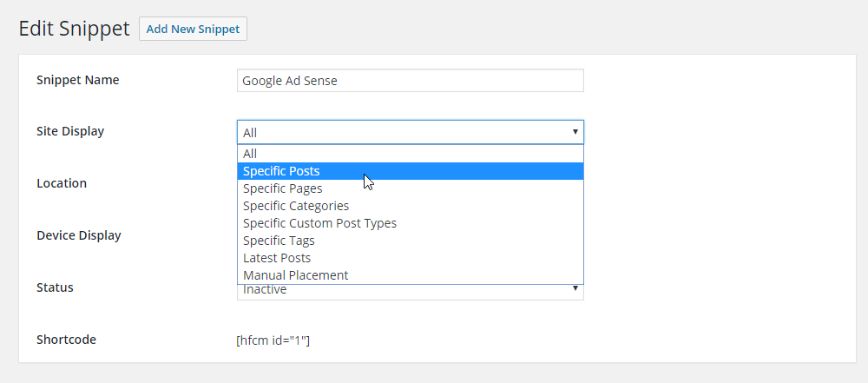Select the Specific Categories option
This screenshot has height=383, width=868.
tap(411, 206)
